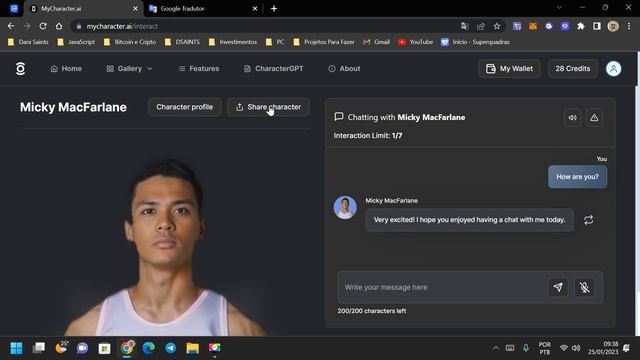Open File Explorer from taskbar
640x360 pixels.
[x=193, y=348]
